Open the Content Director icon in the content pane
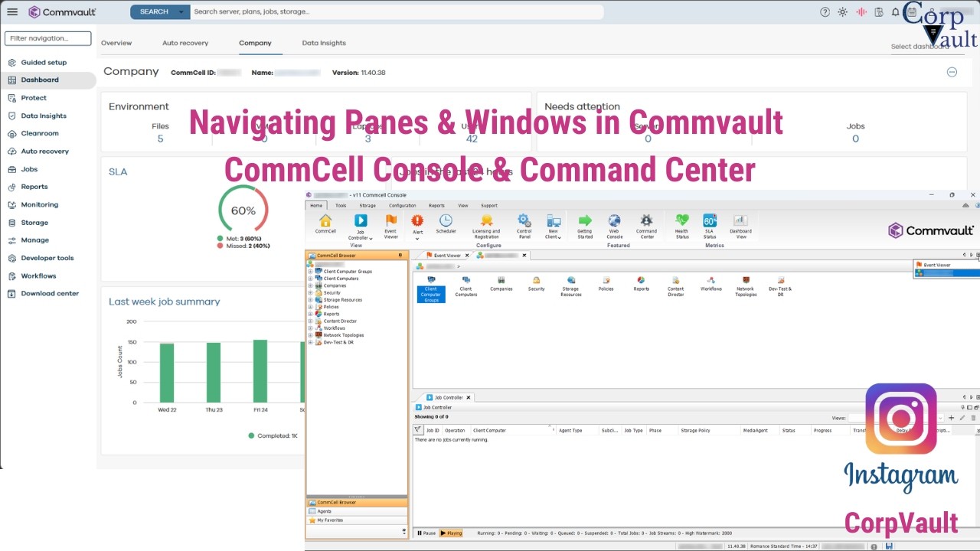Viewport: 980px width, 551px height. click(x=675, y=286)
